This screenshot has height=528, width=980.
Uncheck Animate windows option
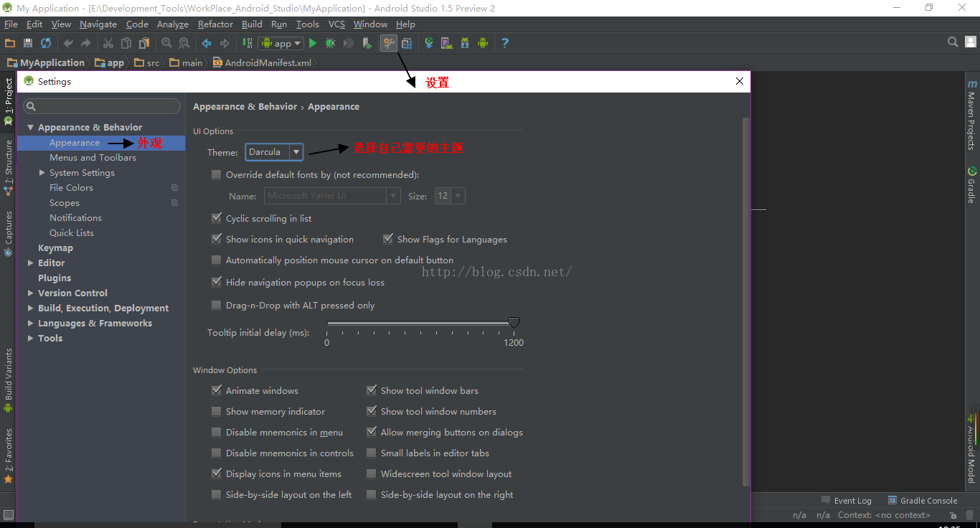tap(217, 390)
